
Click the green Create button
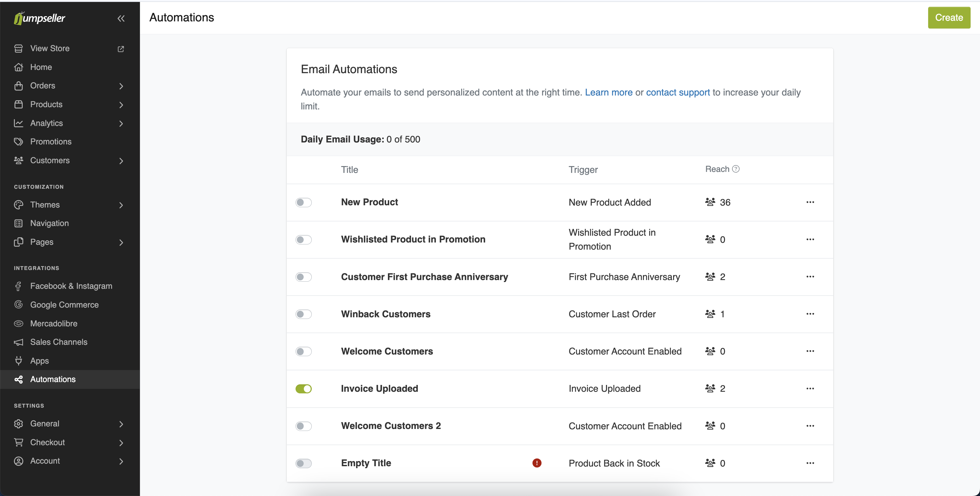click(949, 17)
